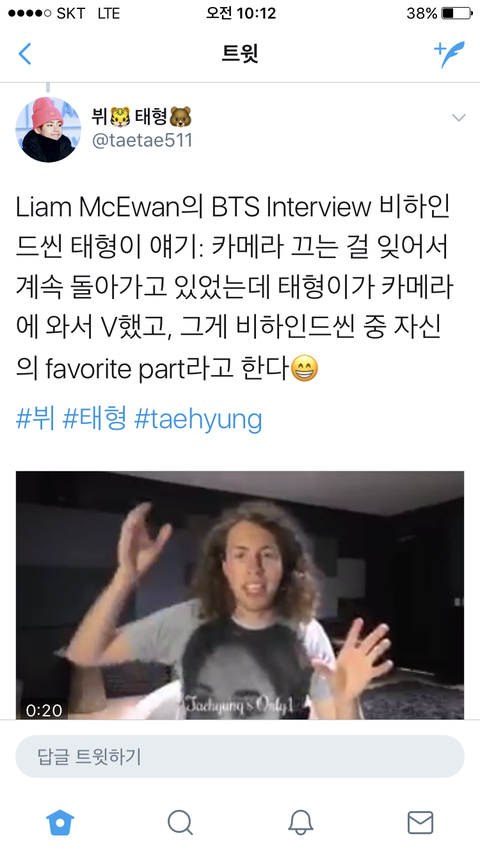480x854 pixels.
Task: Go back using the blue back arrow
Action: [x=25, y=54]
